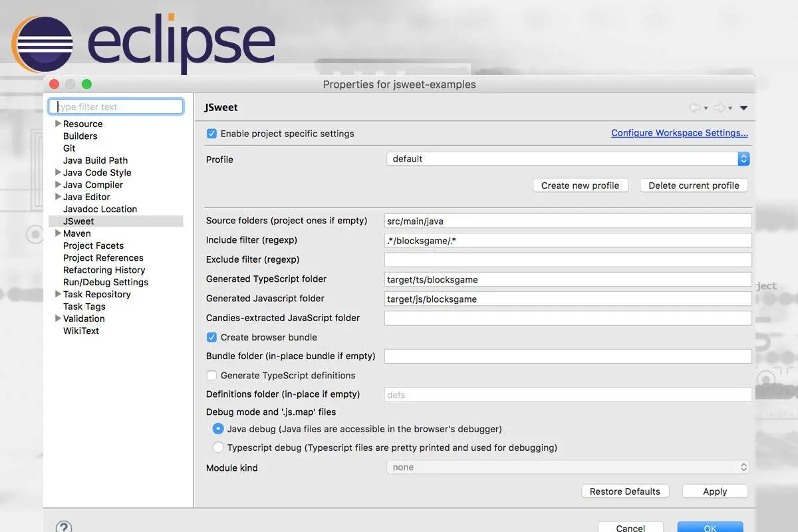Screen dimensions: 798x532
Task: Click the Exclude filter regexp field
Action: point(568,260)
